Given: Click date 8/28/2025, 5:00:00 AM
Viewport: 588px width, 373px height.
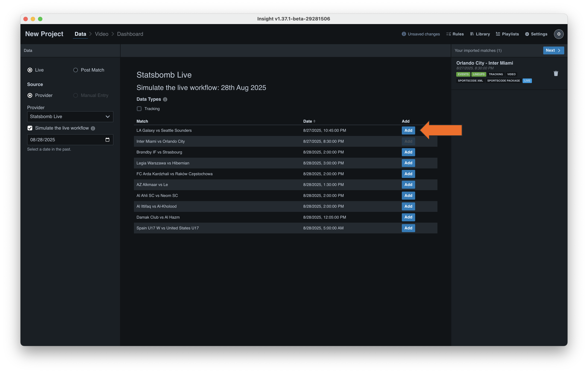Looking at the screenshot, I should click(x=323, y=228).
